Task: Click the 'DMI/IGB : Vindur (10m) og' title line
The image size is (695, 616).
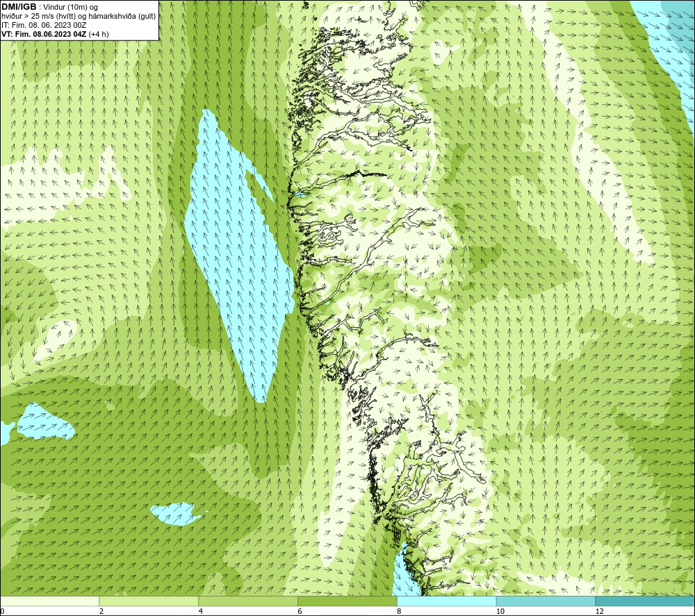Action: pos(51,7)
